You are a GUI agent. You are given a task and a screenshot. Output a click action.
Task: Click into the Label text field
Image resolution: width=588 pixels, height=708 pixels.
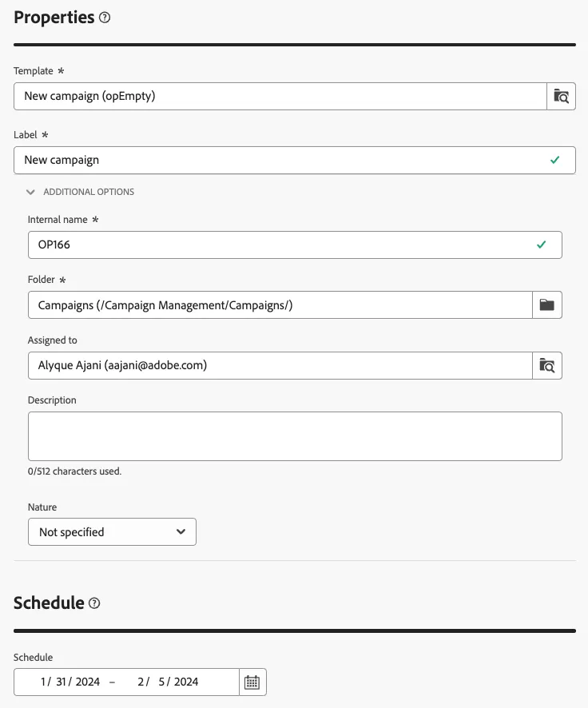tap(295, 160)
